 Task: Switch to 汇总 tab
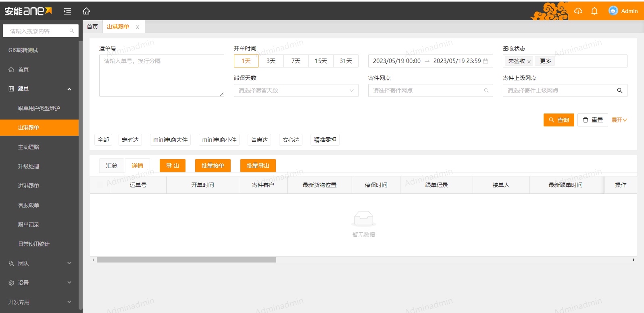tap(112, 166)
